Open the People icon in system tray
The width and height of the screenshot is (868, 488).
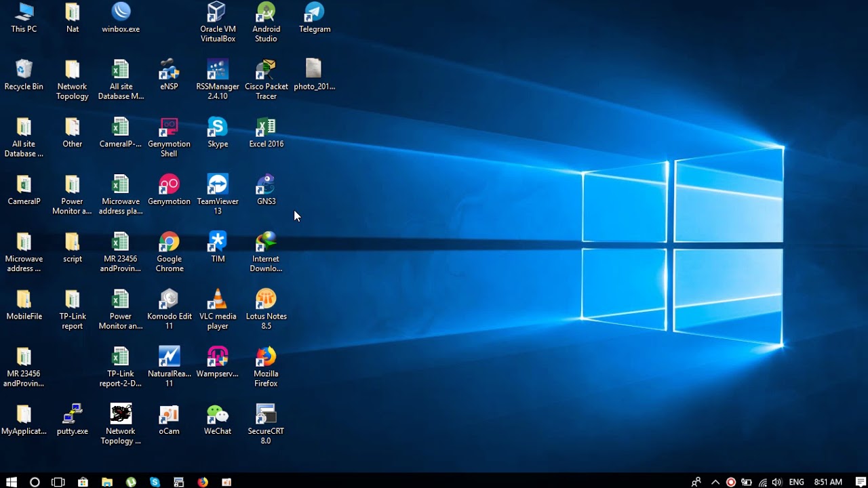[x=696, y=482]
